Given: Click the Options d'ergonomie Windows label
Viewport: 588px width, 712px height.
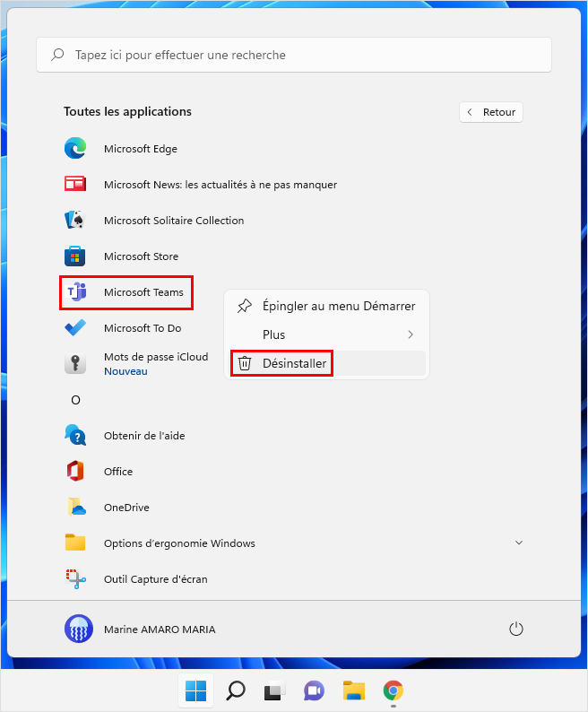Looking at the screenshot, I should click(x=180, y=543).
